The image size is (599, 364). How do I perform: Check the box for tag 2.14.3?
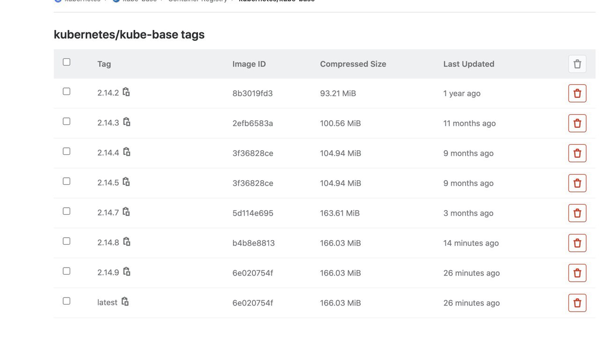tap(66, 122)
